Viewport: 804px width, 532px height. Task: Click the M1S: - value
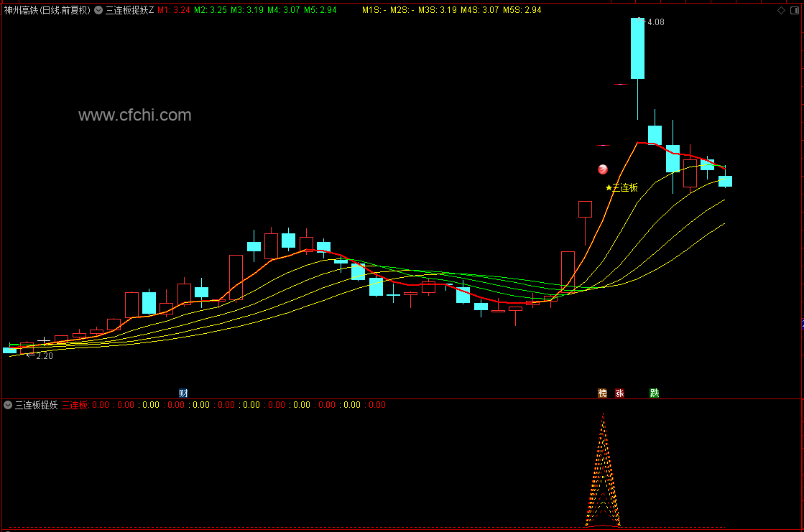(374, 10)
